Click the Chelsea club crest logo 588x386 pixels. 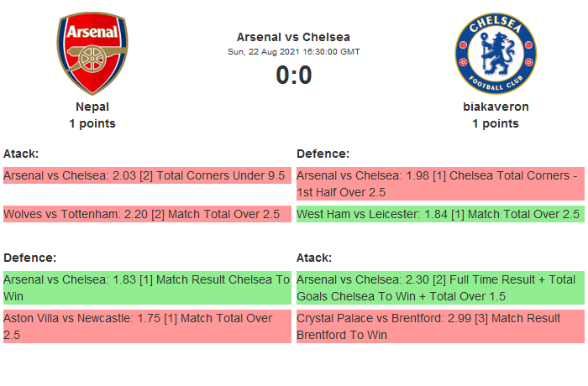496,54
